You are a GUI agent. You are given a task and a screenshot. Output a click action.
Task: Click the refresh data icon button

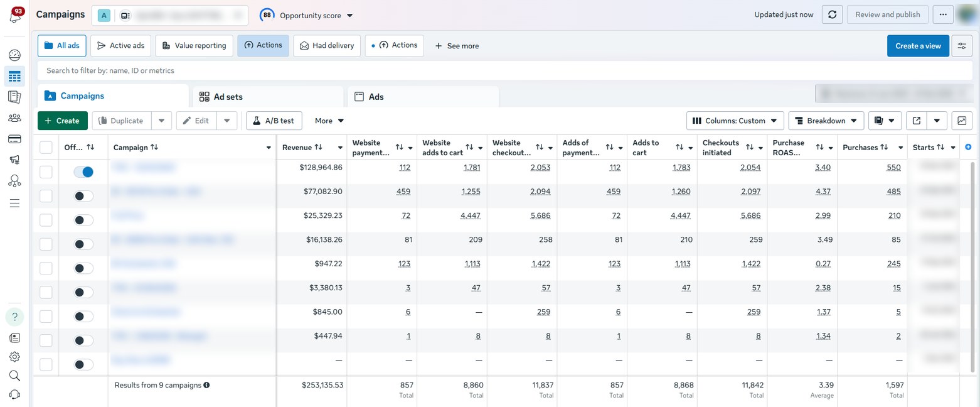pos(832,14)
